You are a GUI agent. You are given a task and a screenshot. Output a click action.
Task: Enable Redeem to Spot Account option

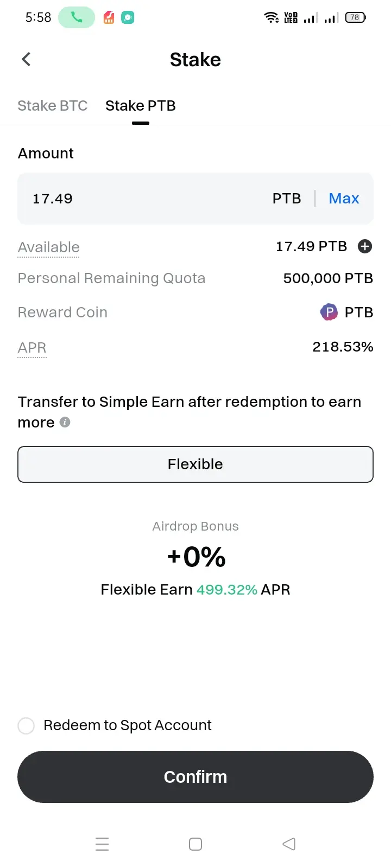tap(26, 725)
